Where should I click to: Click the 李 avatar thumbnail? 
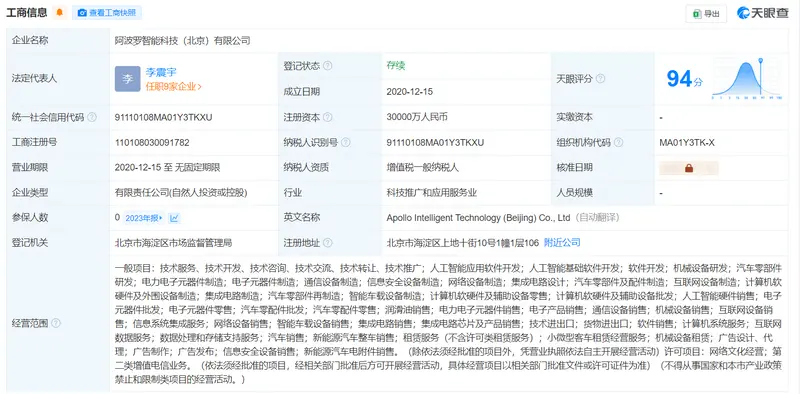(x=128, y=79)
